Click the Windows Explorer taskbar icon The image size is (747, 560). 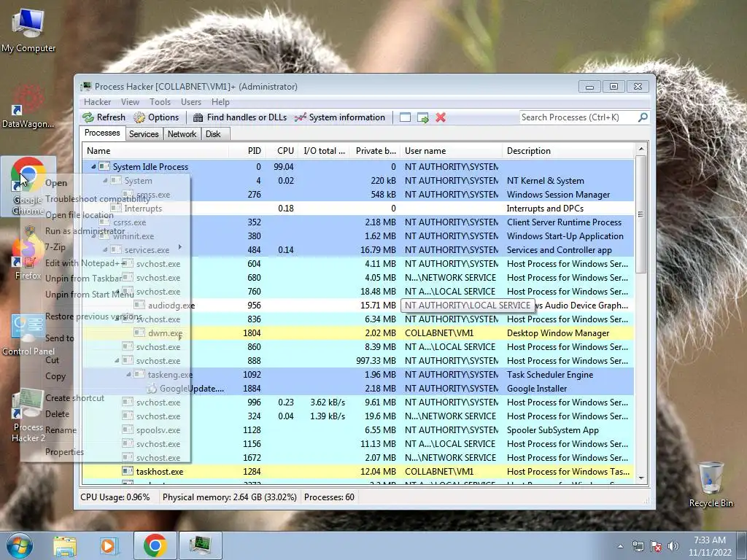point(64,545)
